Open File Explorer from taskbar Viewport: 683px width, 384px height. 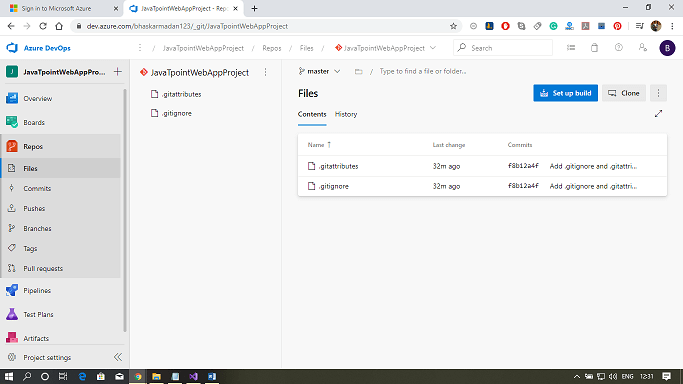click(x=156, y=377)
